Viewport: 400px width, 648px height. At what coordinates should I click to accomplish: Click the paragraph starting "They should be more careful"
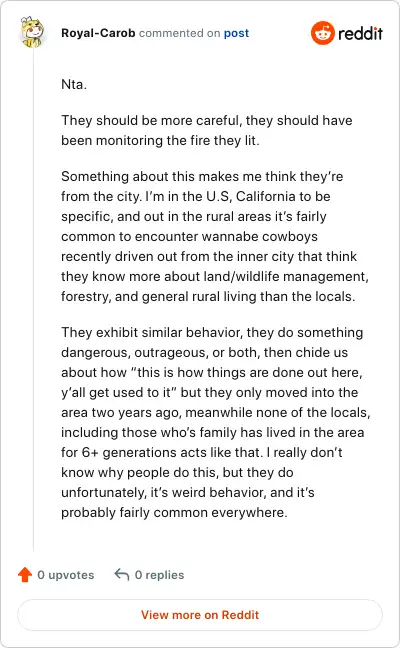207,130
